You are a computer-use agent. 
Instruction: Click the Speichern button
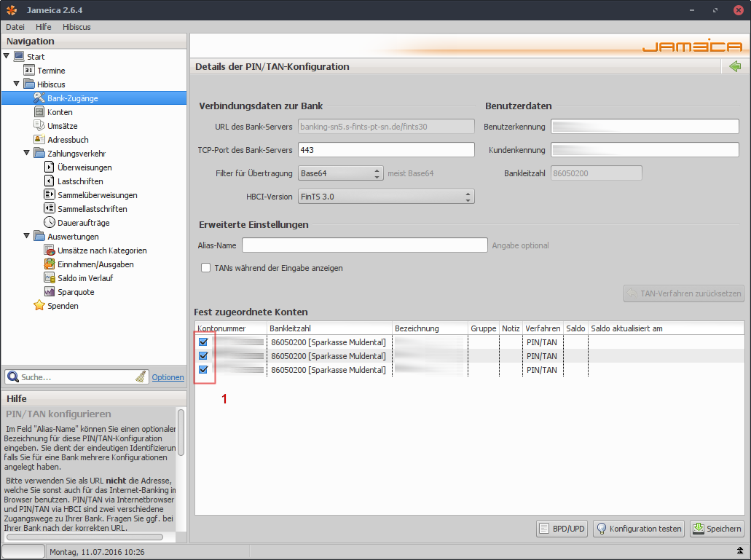click(x=717, y=529)
